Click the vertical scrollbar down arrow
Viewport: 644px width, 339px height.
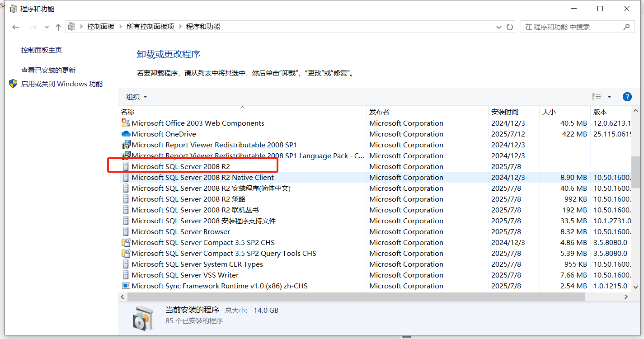click(635, 287)
